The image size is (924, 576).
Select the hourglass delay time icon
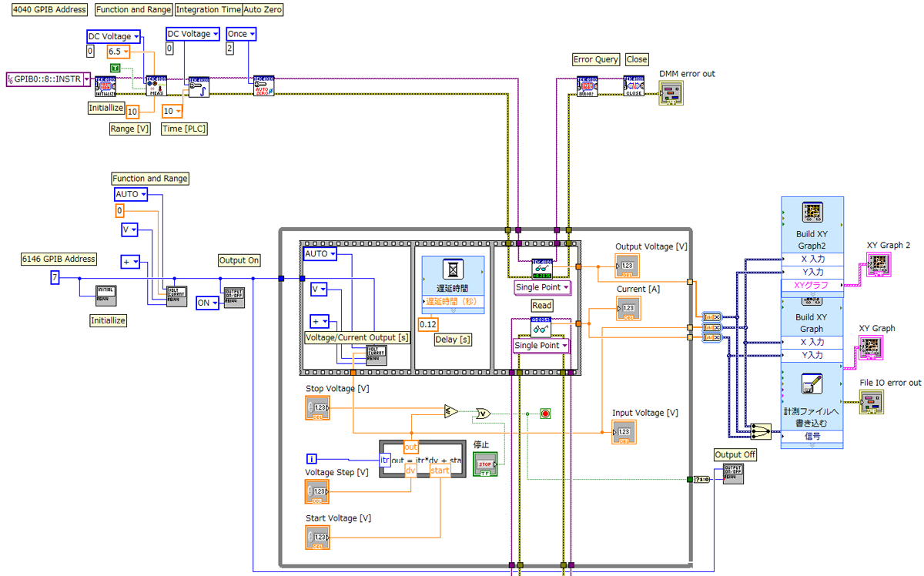(453, 270)
